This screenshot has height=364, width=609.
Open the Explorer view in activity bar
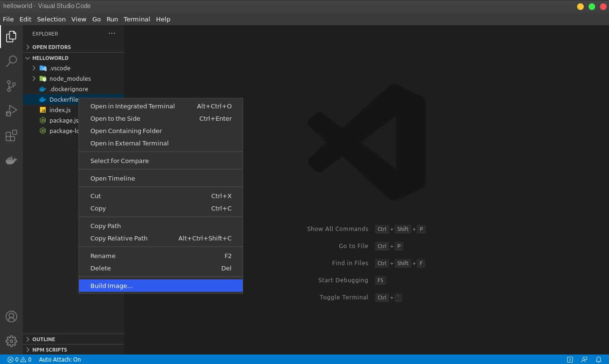[x=11, y=37]
